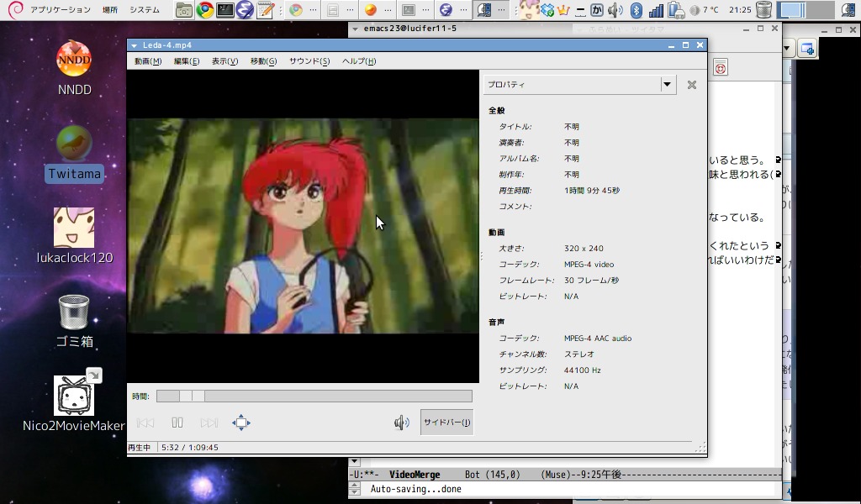Switch to the terminal taskbar window
Image resolution: width=861 pixels, height=504 pixels.
tap(415, 10)
